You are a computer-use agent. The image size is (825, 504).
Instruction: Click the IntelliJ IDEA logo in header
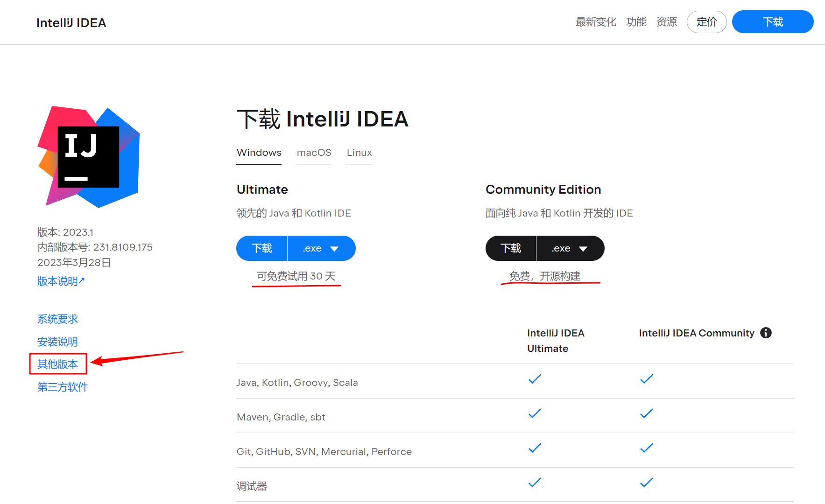tap(71, 23)
